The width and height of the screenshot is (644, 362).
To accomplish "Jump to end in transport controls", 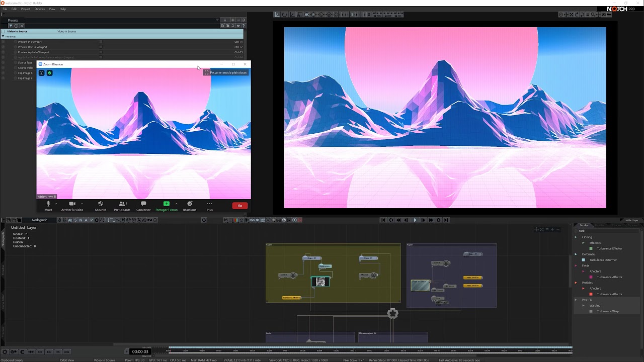I will tap(446, 220).
